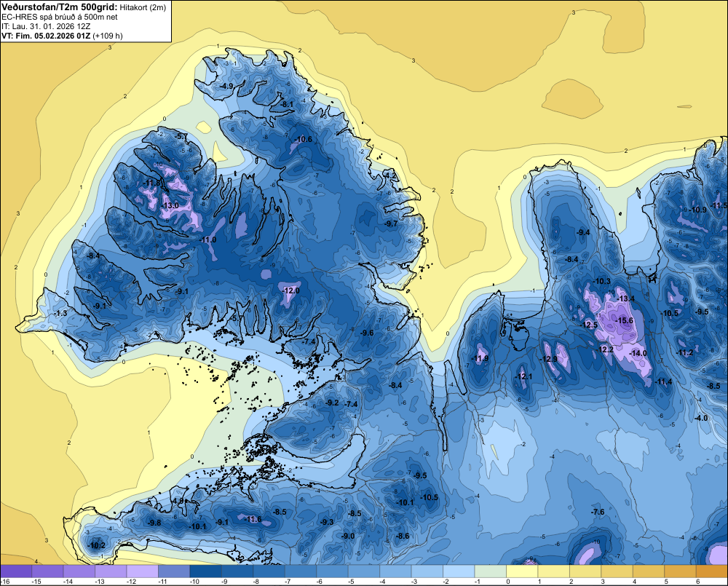Click the -1.3 temperature value
Screen dimensions: 728x586
click(60, 314)
